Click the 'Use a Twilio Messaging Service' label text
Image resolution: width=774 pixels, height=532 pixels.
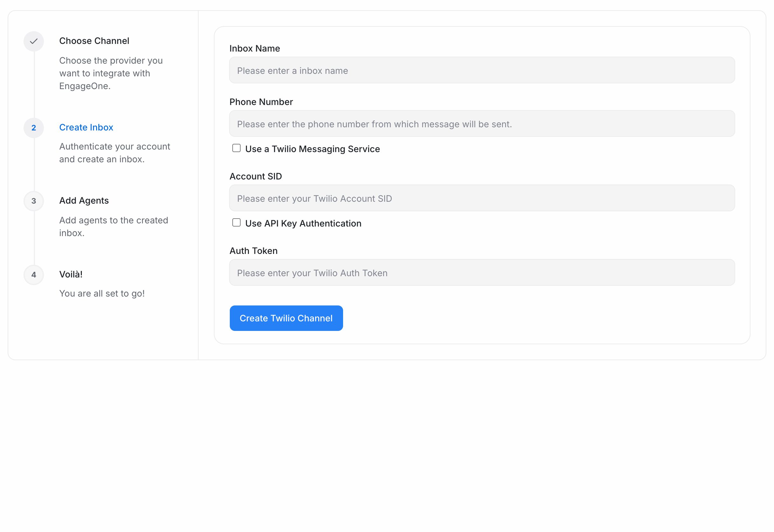(312, 149)
